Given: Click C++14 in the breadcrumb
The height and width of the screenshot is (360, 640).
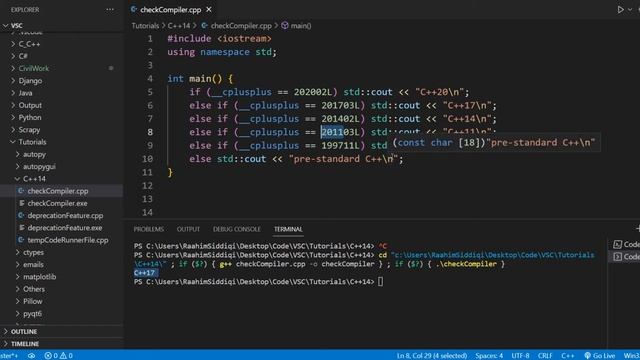Looking at the screenshot, I should (179, 26).
